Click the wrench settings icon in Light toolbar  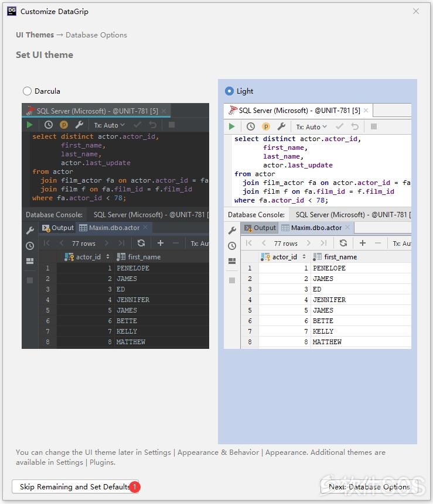pyautogui.click(x=281, y=126)
